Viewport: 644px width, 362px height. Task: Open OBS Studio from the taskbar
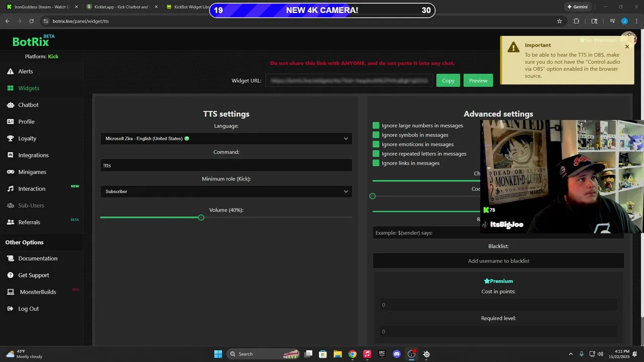pyautogui.click(x=412, y=354)
